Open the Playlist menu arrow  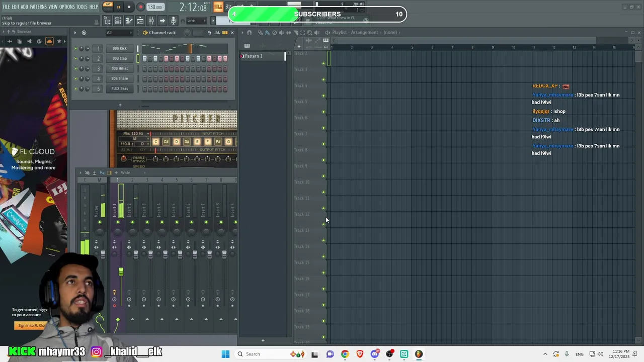(x=242, y=33)
